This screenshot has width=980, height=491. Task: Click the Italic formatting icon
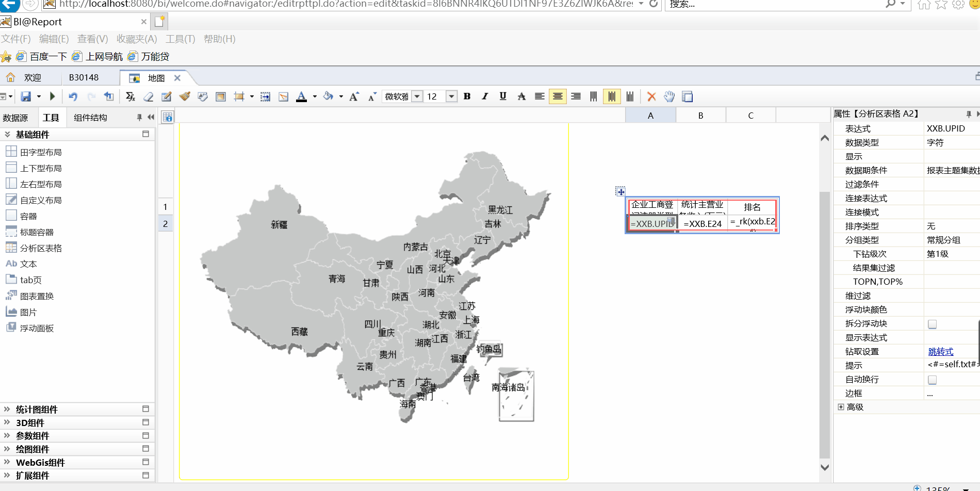(x=484, y=96)
